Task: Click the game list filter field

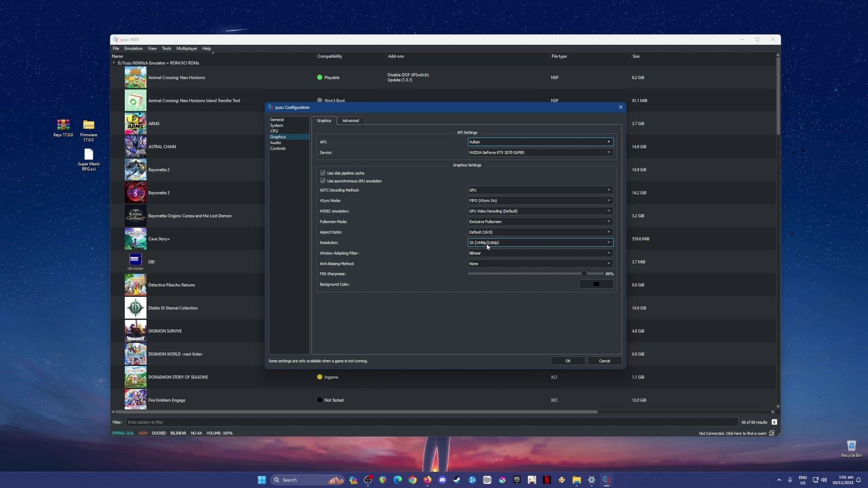Action: coord(432,422)
